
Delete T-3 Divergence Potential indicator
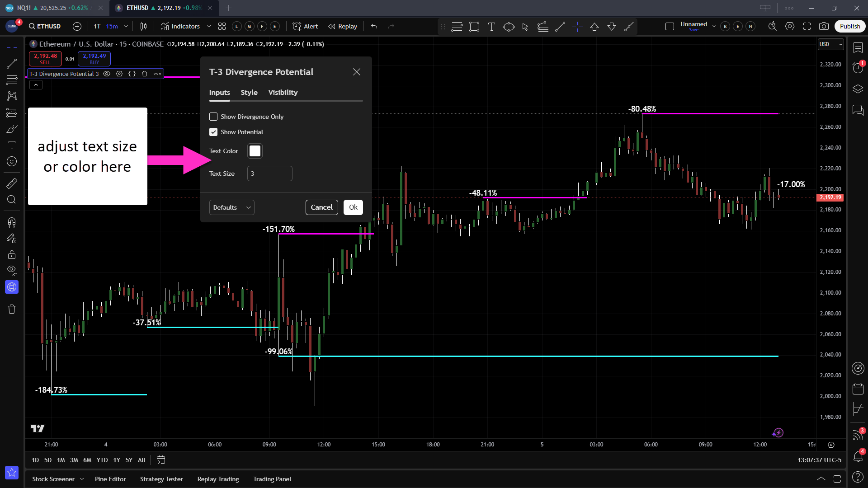(x=145, y=74)
